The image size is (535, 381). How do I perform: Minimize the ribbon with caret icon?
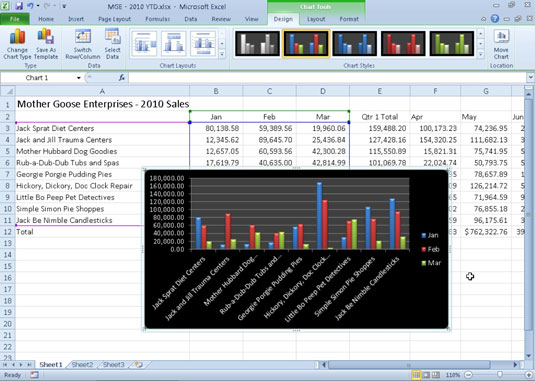483,19
